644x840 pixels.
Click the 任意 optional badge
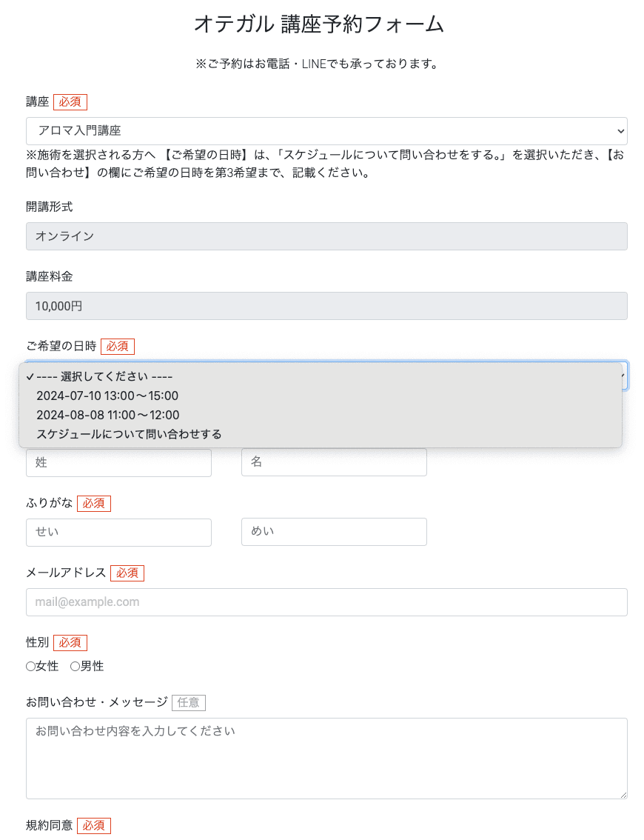click(x=189, y=703)
